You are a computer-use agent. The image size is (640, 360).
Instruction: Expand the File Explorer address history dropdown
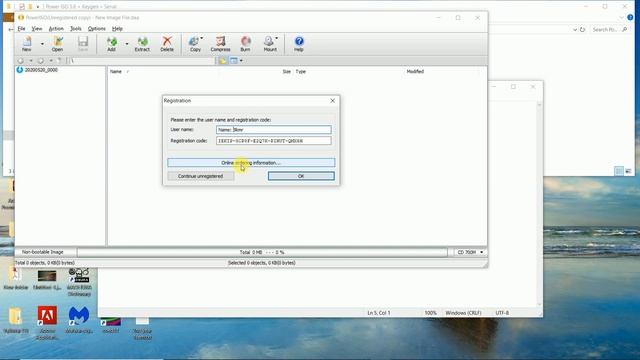(x=575, y=30)
